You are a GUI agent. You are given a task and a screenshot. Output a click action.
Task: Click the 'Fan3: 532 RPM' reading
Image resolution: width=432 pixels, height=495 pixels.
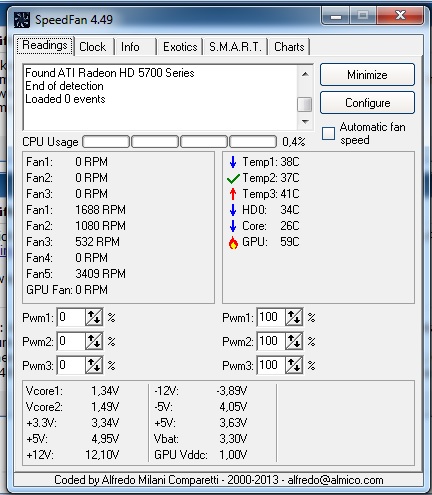[73, 242]
